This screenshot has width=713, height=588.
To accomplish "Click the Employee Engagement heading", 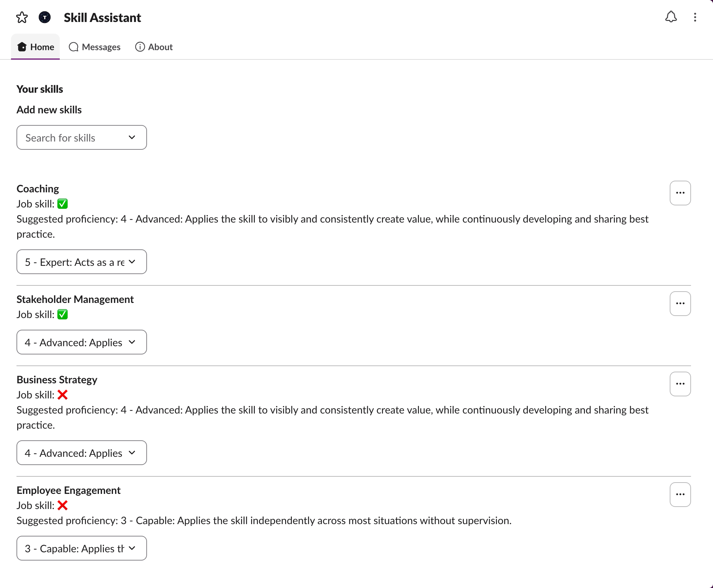I will pos(69,490).
